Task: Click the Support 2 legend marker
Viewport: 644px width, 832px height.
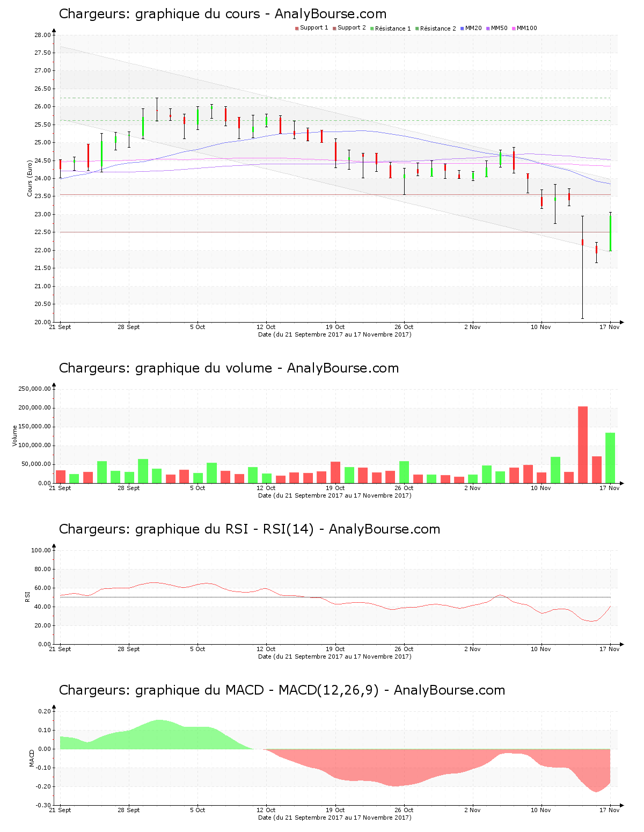Action: pos(334,28)
